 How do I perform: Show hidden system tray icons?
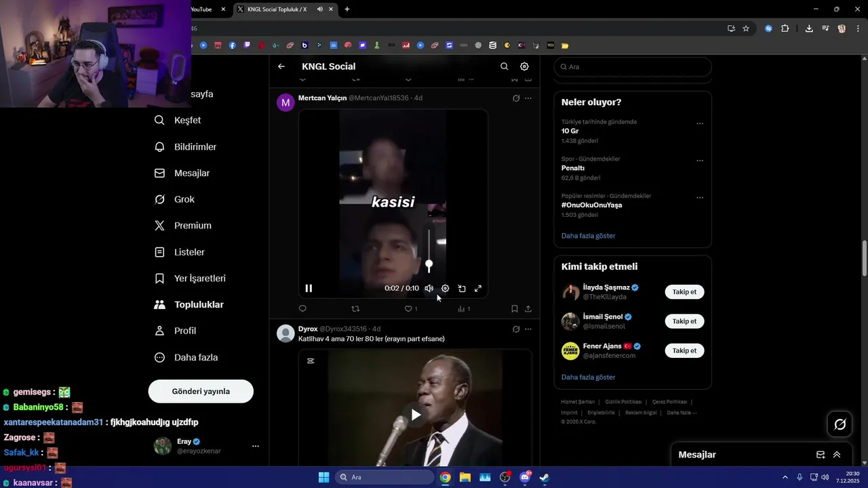coord(785,477)
